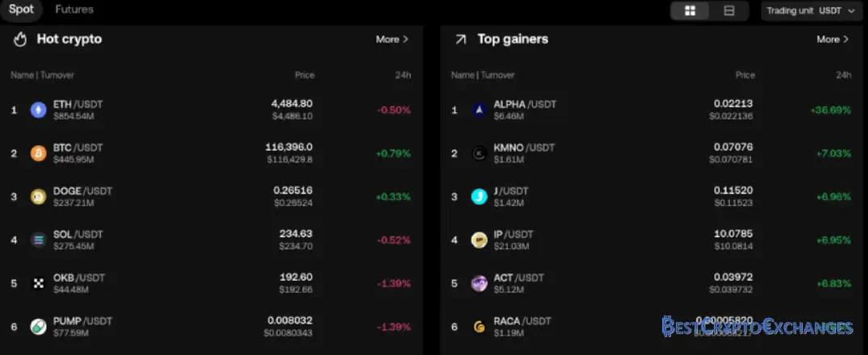Open the Trading unit USDT dropdown

pyautogui.click(x=810, y=10)
